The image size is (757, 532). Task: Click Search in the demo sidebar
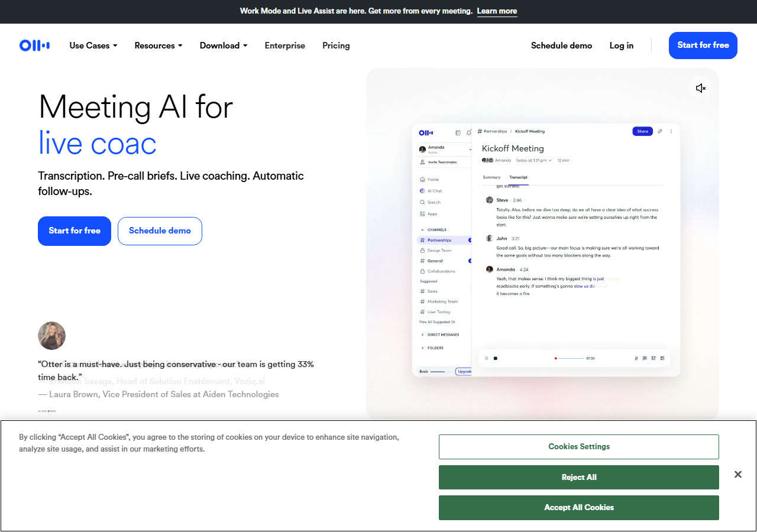click(x=430, y=202)
